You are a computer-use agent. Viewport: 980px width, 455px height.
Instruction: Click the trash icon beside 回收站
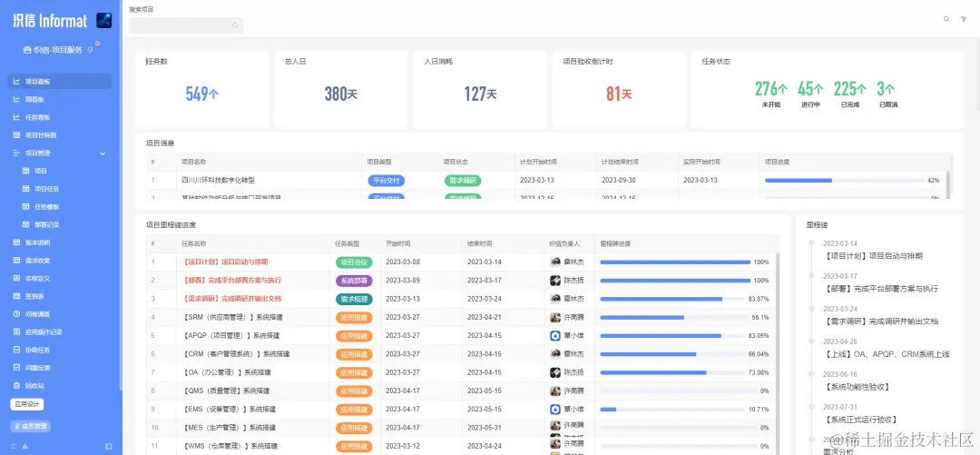coord(17,386)
